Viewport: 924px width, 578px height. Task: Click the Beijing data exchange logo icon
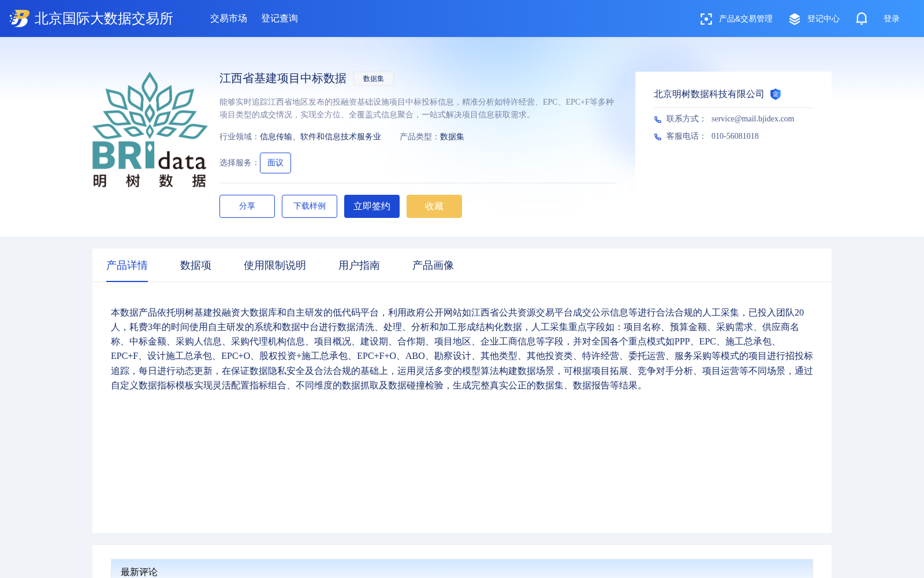[20, 18]
